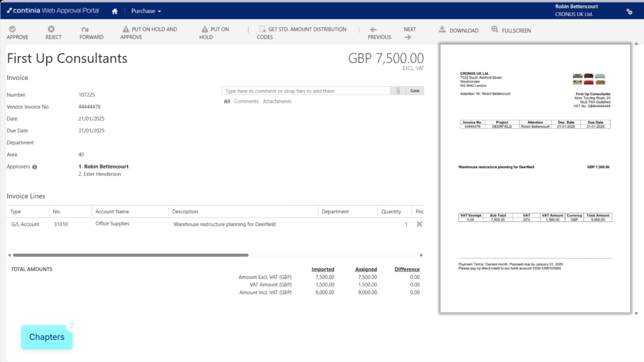644x362 pixels.
Task: Click the invoice lines horizontal scrollbar
Action: tap(131, 255)
